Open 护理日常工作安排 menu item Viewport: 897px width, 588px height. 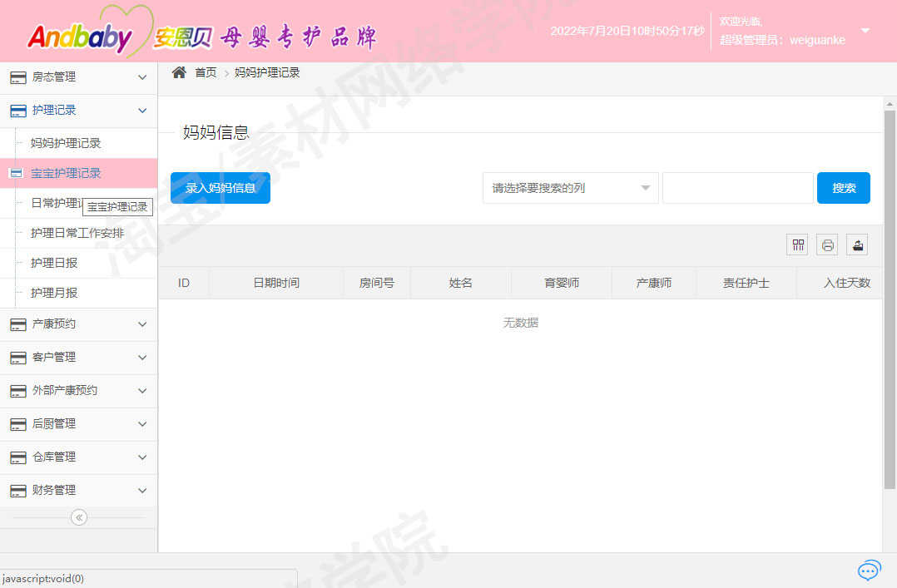point(77,233)
